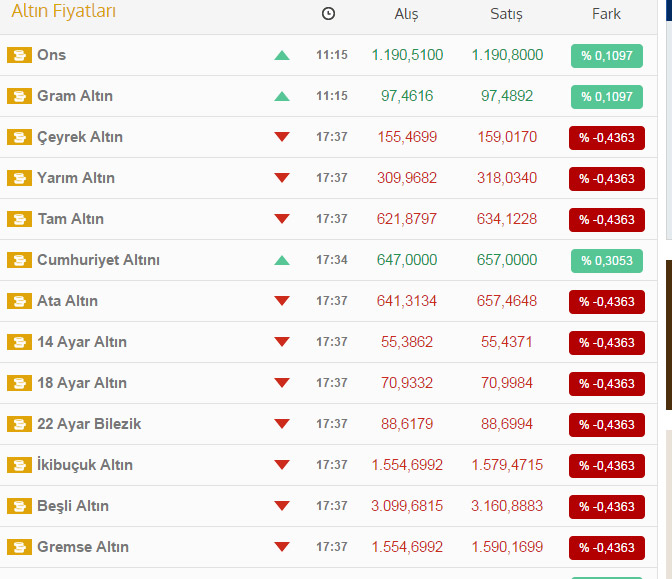Click the gold icon beside Beşli Altın
This screenshot has height=579, width=672.
[19, 506]
